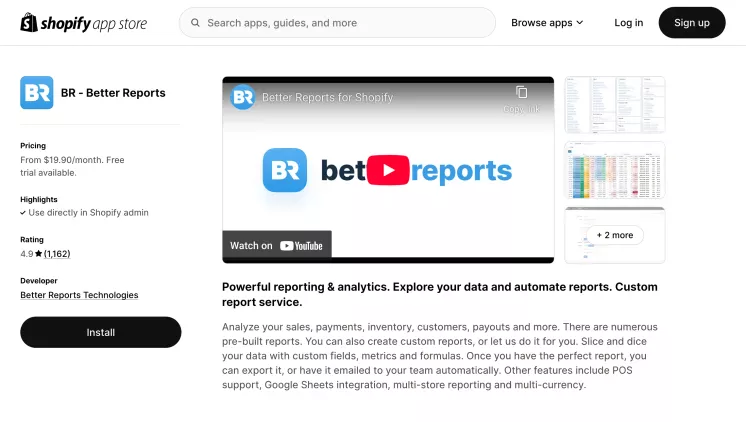746x422 pixels.
Task: Click the YouTube logo in Watch on bar
Action: coord(301,245)
